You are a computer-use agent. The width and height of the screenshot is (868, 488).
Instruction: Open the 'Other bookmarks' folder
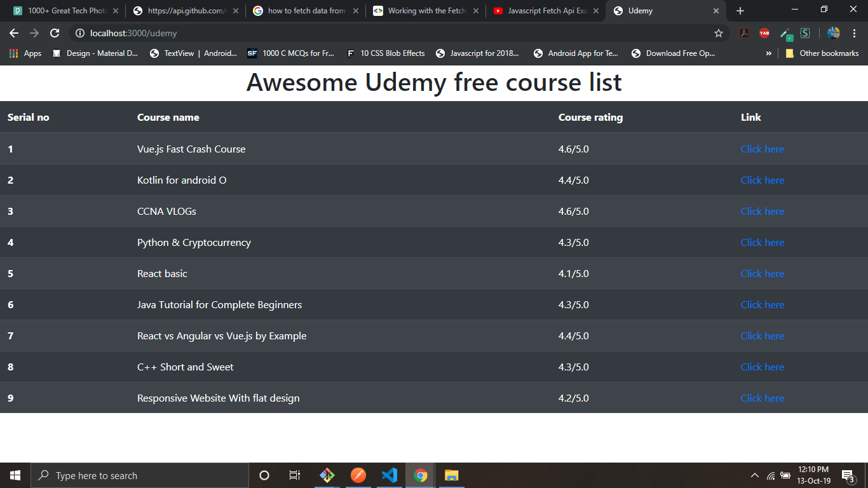click(x=822, y=53)
